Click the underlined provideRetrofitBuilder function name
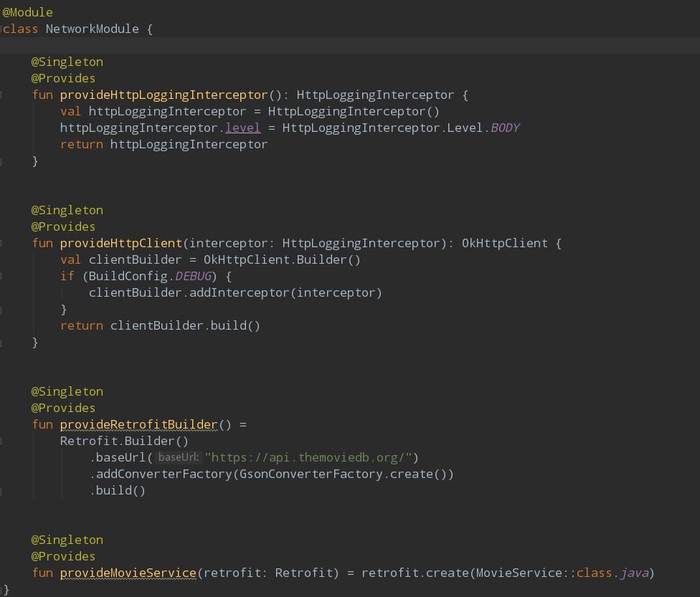The height and width of the screenshot is (597, 700). point(138,424)
